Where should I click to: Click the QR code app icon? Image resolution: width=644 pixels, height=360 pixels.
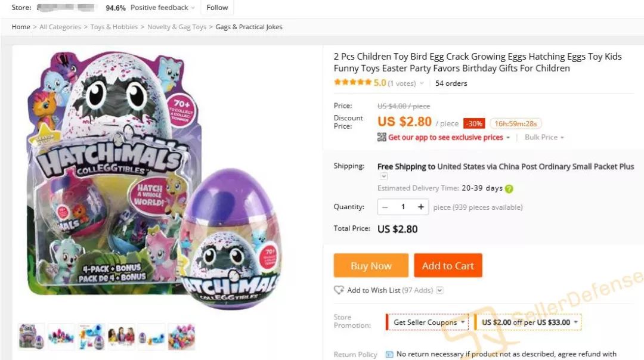382,137
